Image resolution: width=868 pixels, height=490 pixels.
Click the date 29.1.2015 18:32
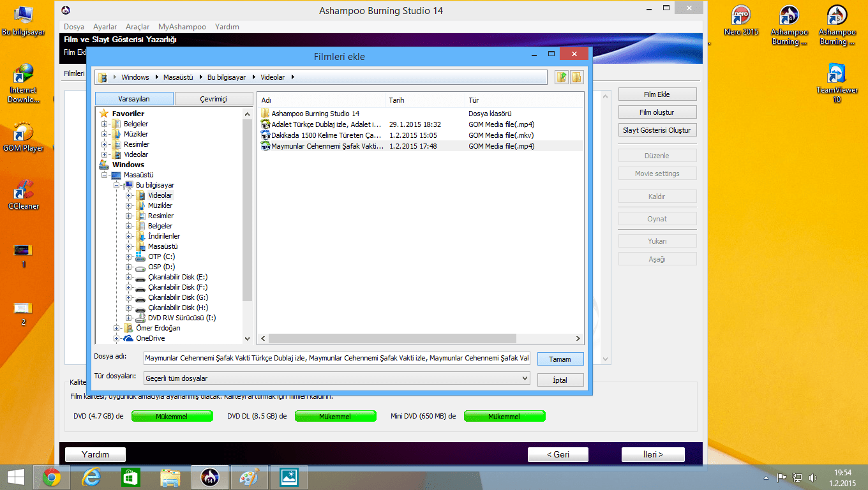click(415, 124)
